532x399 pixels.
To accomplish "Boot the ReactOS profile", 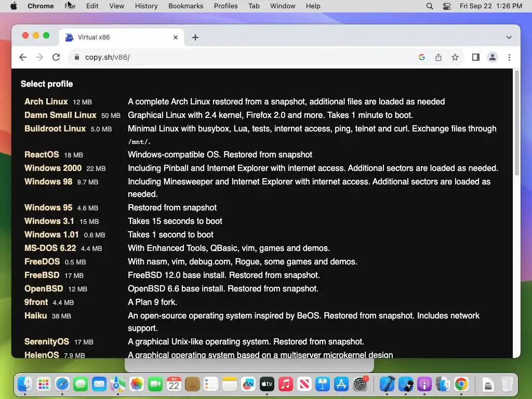I will coord(42,155).
